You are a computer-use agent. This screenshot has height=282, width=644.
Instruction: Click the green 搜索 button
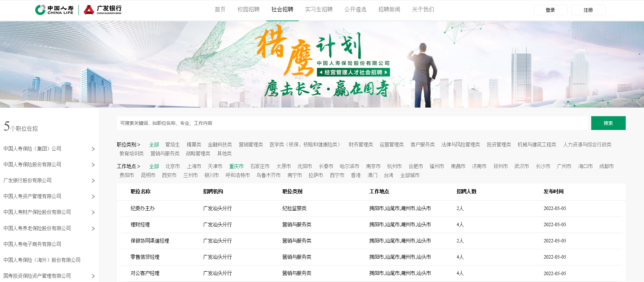[608, 123]
